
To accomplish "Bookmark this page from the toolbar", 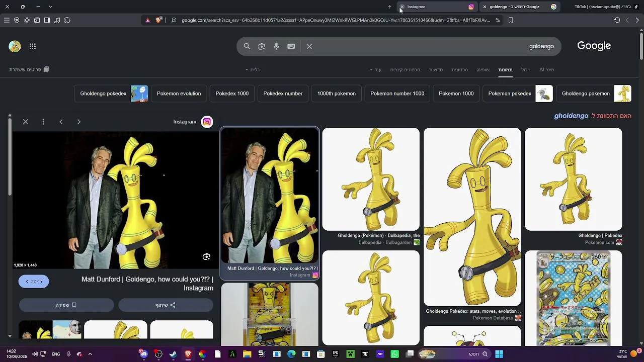I will coord(511,20).
